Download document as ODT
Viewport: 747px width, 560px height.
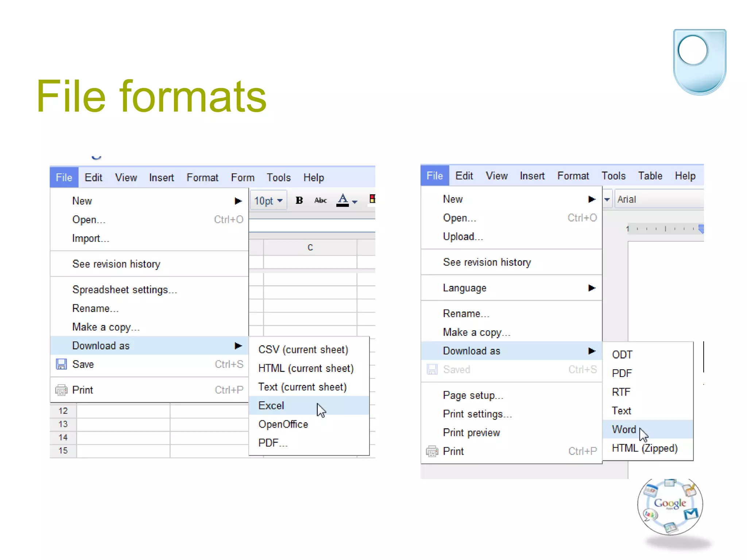click(648, 355)
